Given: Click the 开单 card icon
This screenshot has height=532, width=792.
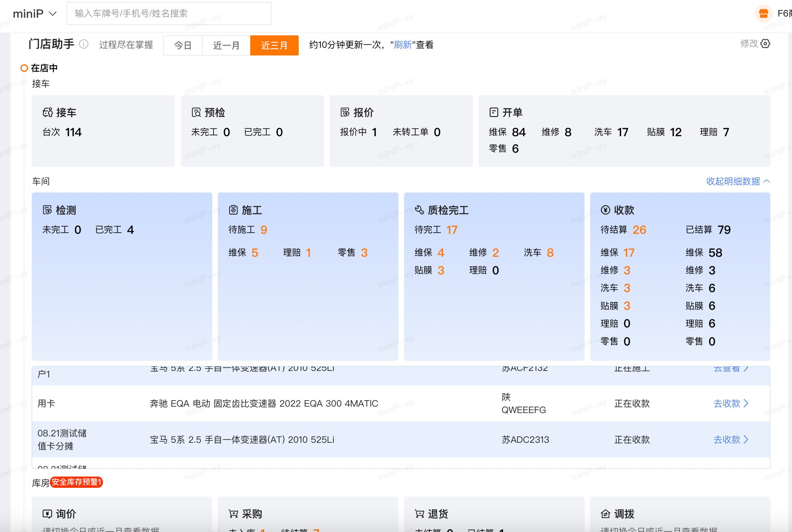Looking at the screenshot, I should click(x=494, y=113).
